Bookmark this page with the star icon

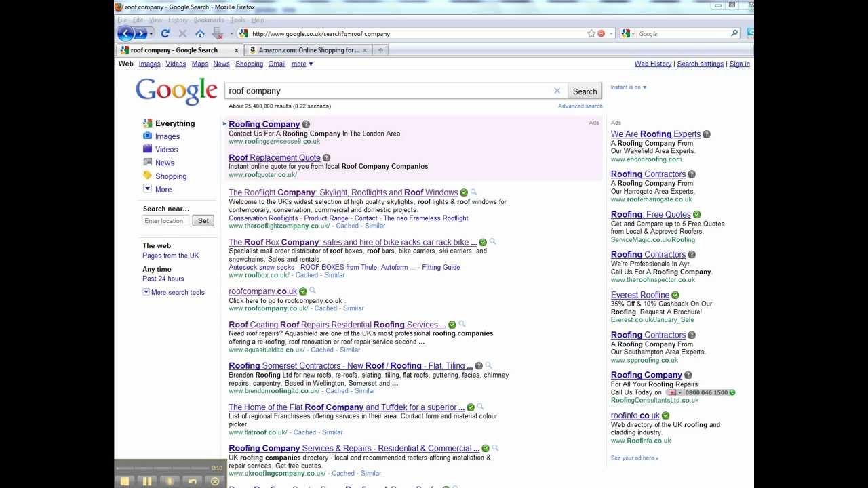pos(591,33)
